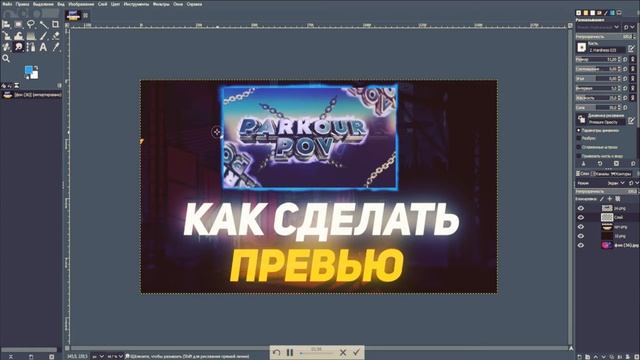Pause the recording on bottom overlay

[x=289, y=352]
